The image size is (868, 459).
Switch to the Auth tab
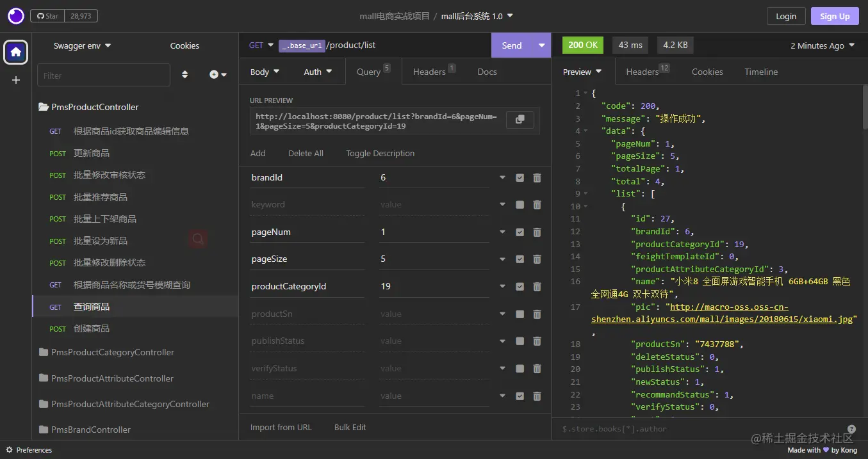[318, 72]
